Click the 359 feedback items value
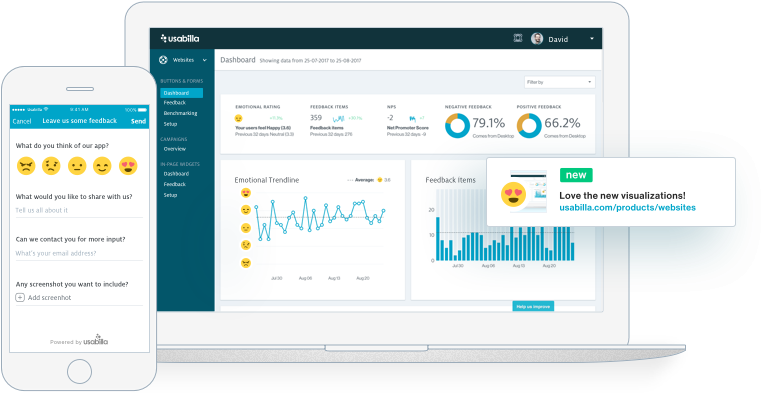 click(316, 118)
